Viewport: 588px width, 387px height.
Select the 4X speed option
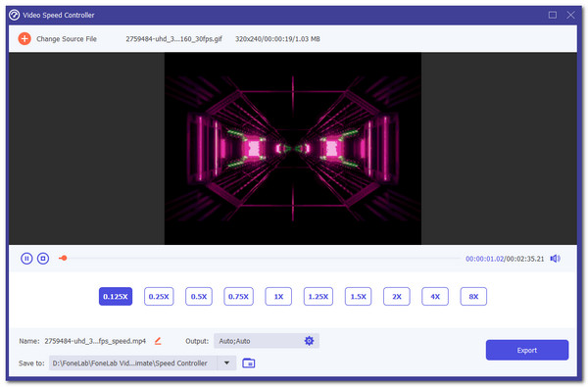pos(435,297)
